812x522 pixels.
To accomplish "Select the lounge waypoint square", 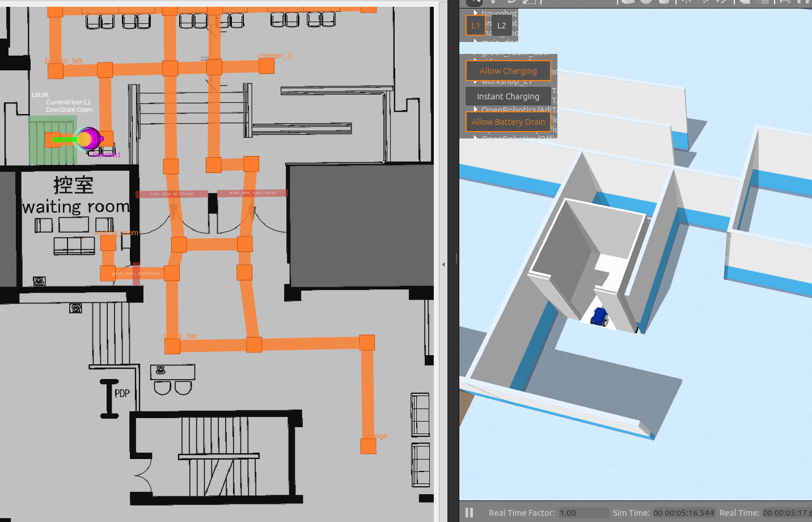I will 369,446.
